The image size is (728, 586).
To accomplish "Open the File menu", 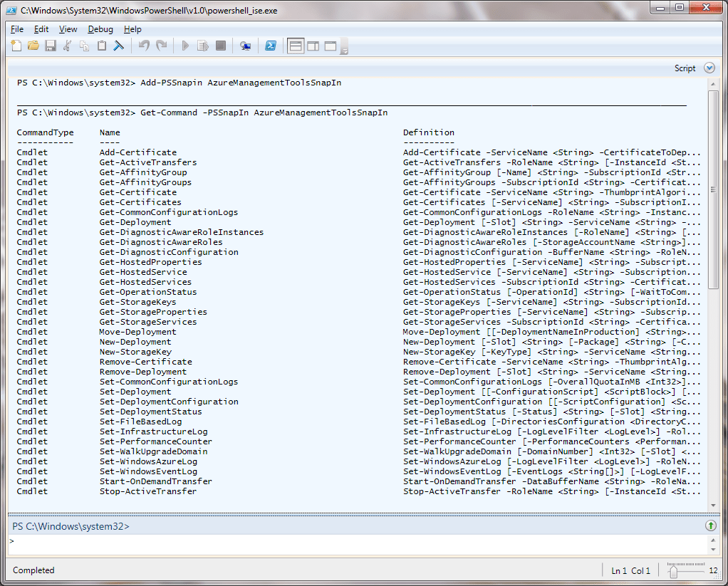I will click(16, 29).
